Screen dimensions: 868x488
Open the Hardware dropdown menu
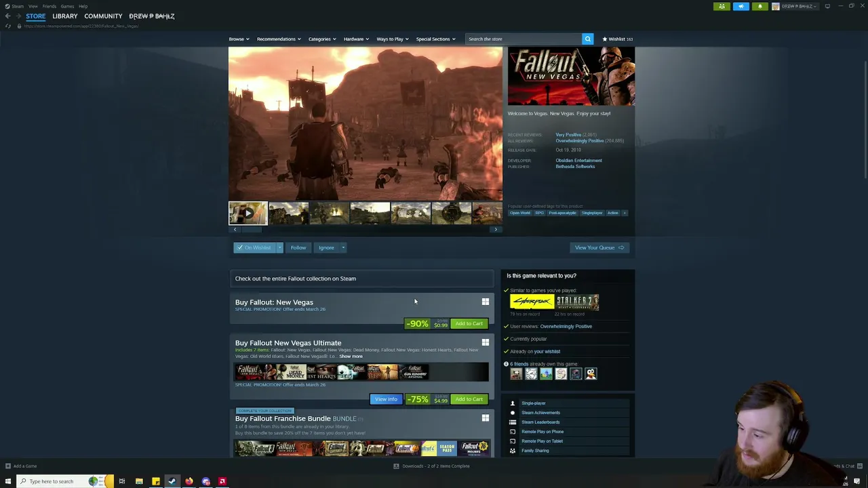(356, 39)
